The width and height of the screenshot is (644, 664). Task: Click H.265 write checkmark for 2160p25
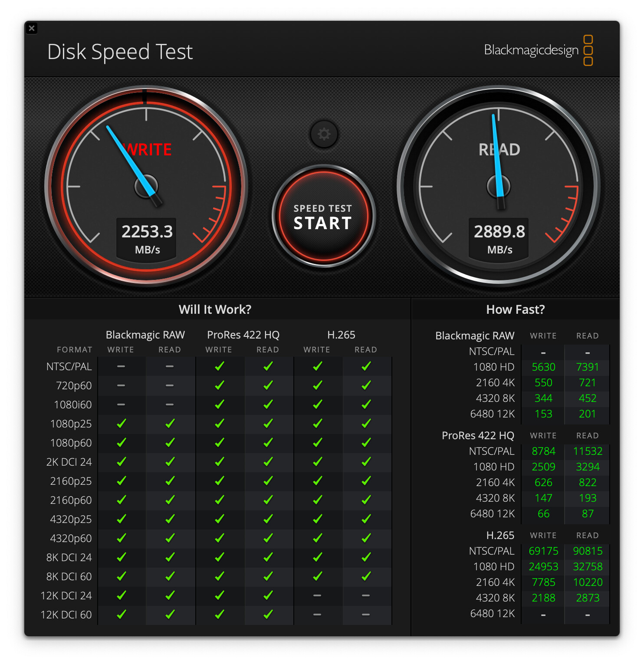(318, 480)
